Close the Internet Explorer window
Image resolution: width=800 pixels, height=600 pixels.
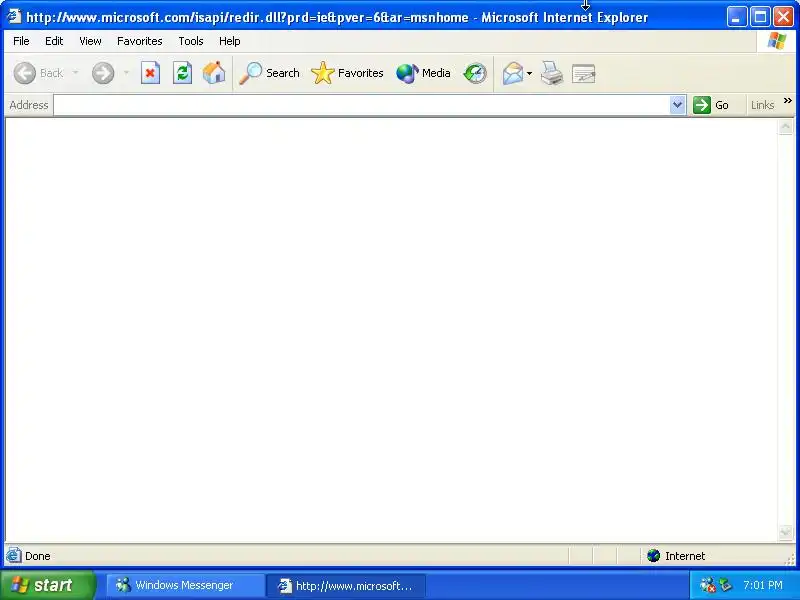pyautogui.click(x=783, y=17)
